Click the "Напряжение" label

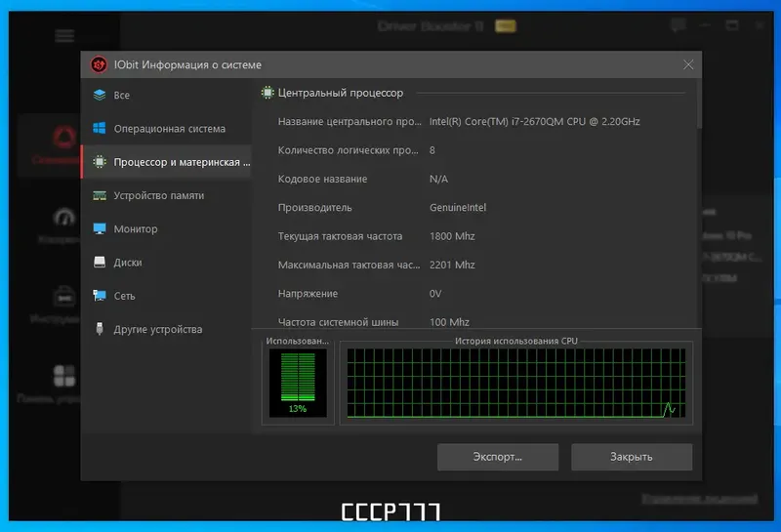point(308,294)
